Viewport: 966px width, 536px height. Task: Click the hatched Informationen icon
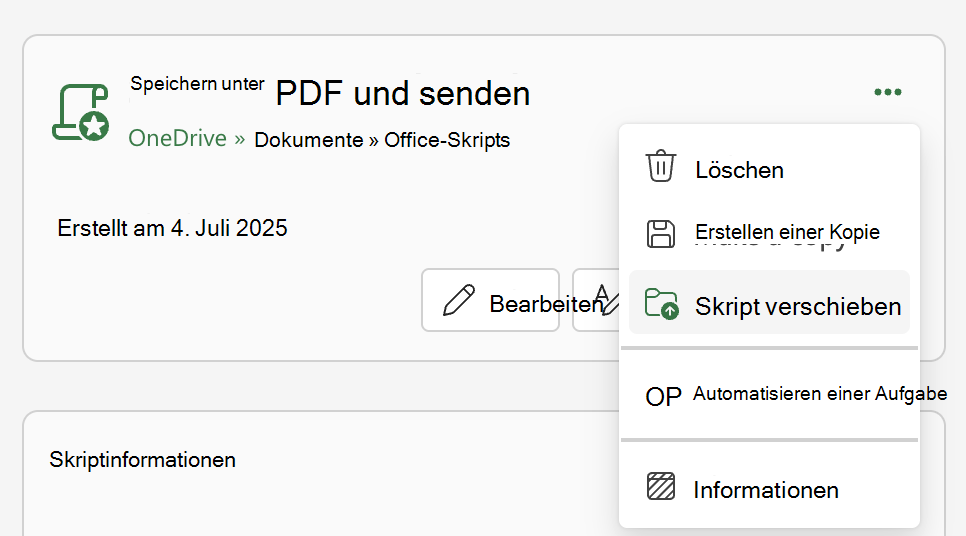tap(661, 486)
